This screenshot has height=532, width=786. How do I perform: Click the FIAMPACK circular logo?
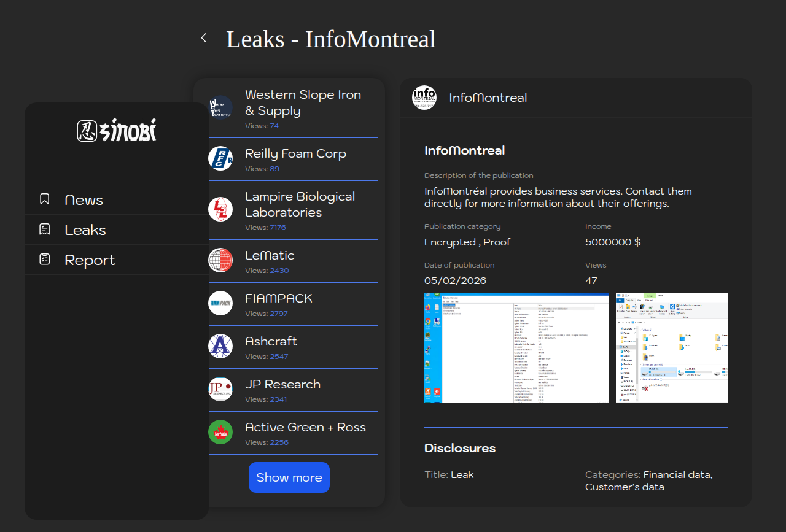click(220, 303)
